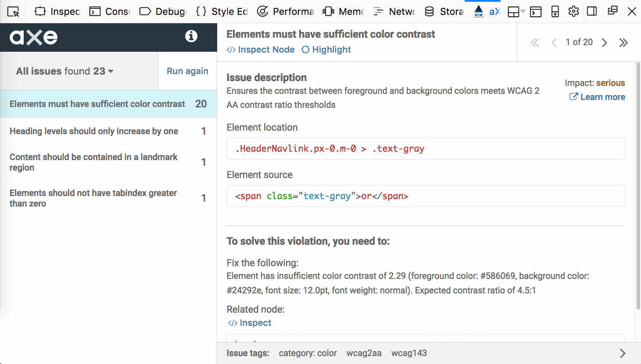Select the color contrast issue row

[x=108, y=104]
